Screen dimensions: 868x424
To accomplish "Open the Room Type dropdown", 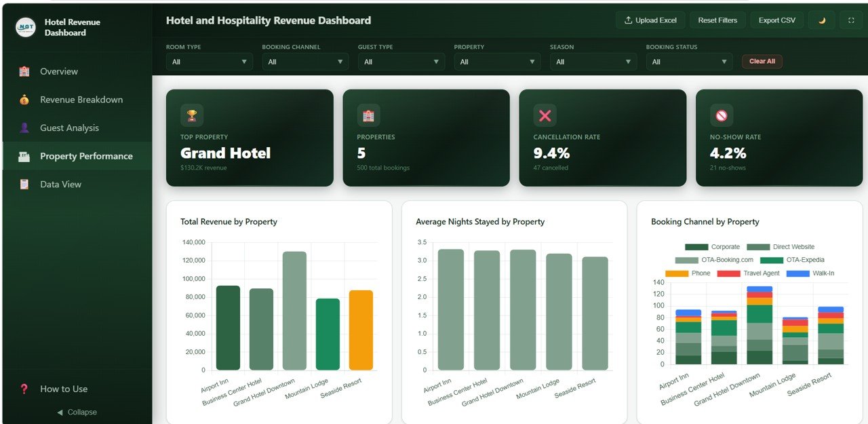I will tap(209, 61).
